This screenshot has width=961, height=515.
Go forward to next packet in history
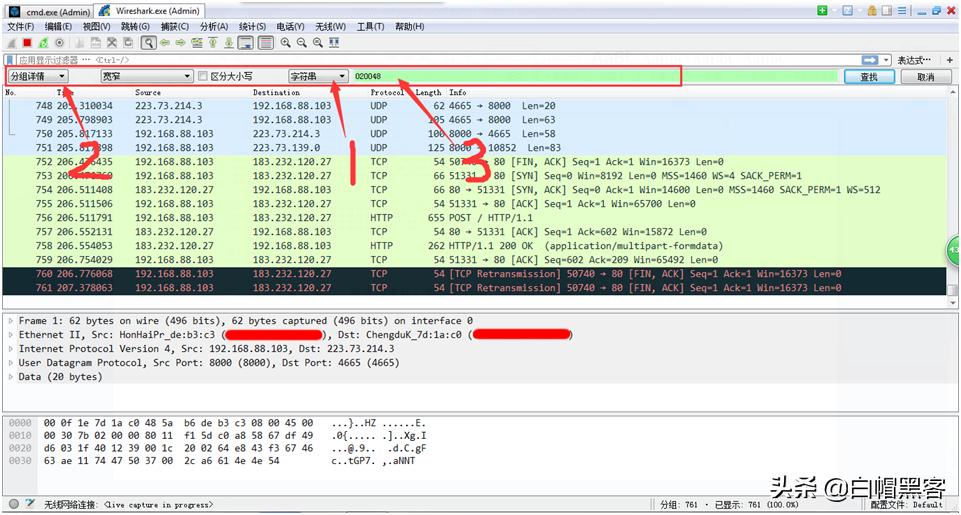click(x=180, y=43)
